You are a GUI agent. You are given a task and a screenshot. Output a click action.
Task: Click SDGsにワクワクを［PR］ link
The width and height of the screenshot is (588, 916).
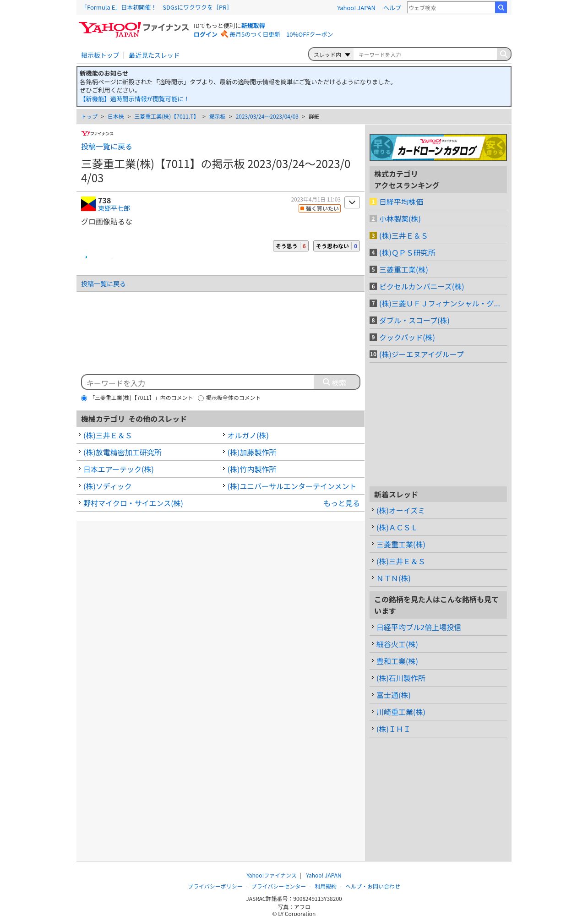pyautogui.click(x=196, y=7)
